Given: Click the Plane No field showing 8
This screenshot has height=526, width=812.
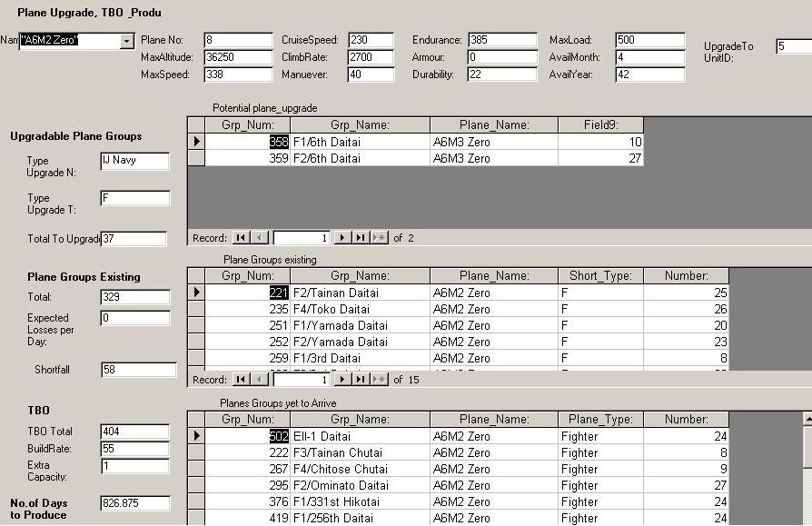Looking at the screenshot, I should click(x=238, y=40).
